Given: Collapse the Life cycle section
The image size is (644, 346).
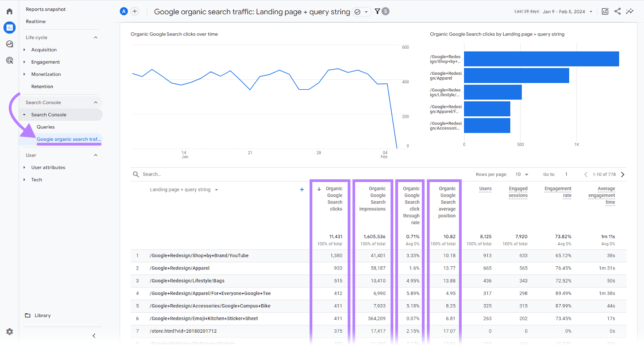Looking at the screenshot, I should (96, 37).
